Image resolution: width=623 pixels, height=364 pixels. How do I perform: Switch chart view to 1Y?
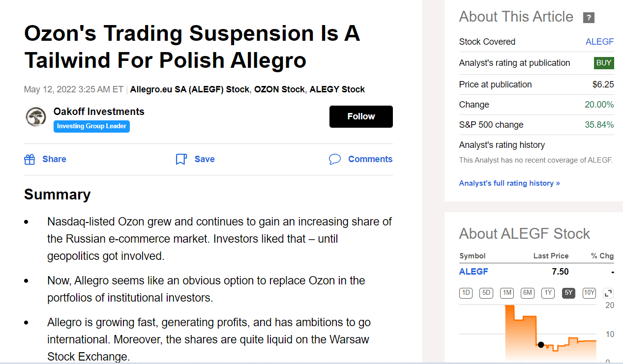click(548, 293)
